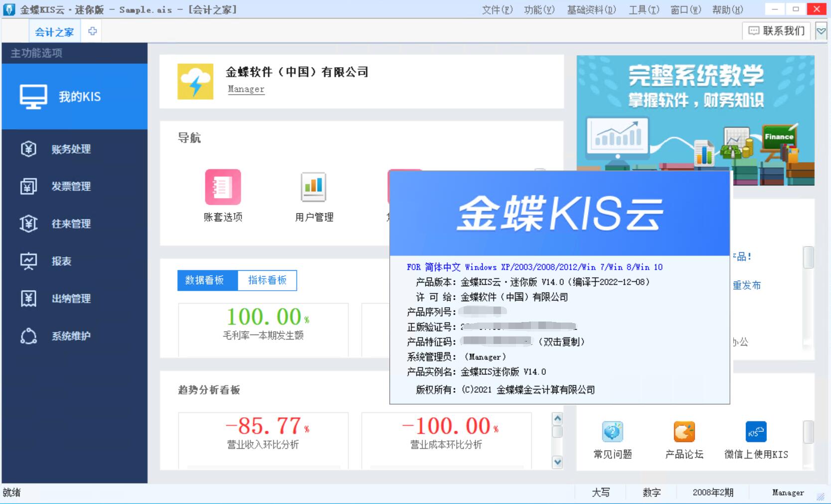Image resolution: width=831 pixels, height=504 pixels.
Task: Open 微信上使用KIS icon
Action: 756,432
